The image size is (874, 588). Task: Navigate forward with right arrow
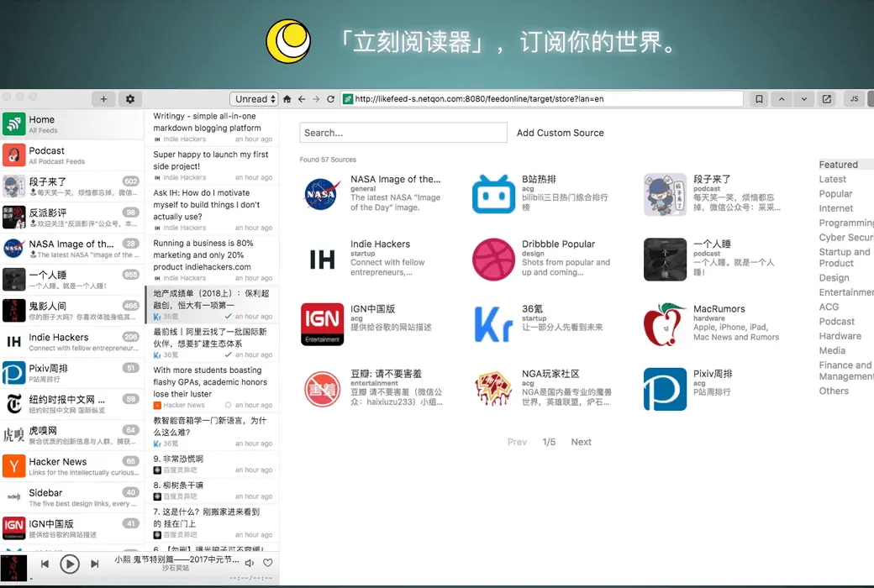point(316,98)
